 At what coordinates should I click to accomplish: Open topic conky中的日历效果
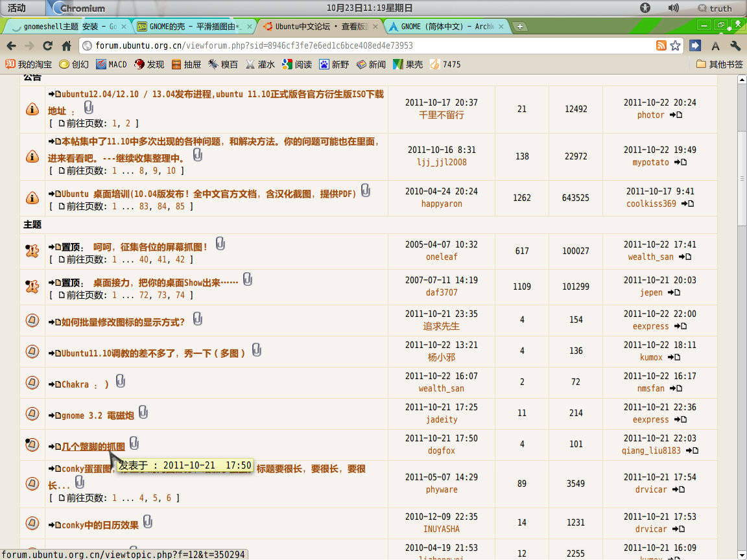(100, 525)
